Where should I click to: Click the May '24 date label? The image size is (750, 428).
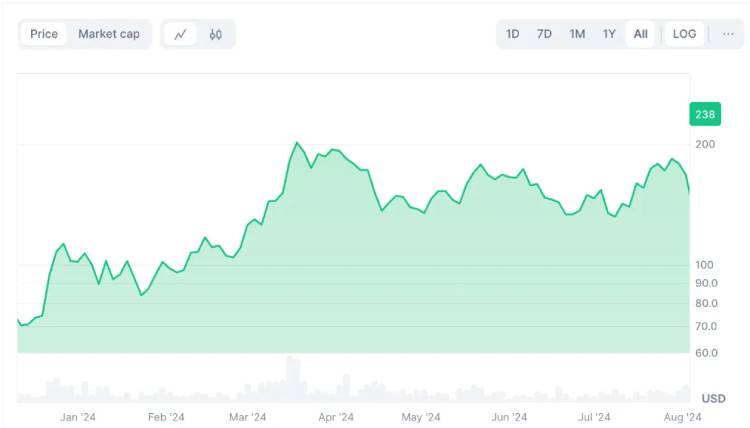421,417
